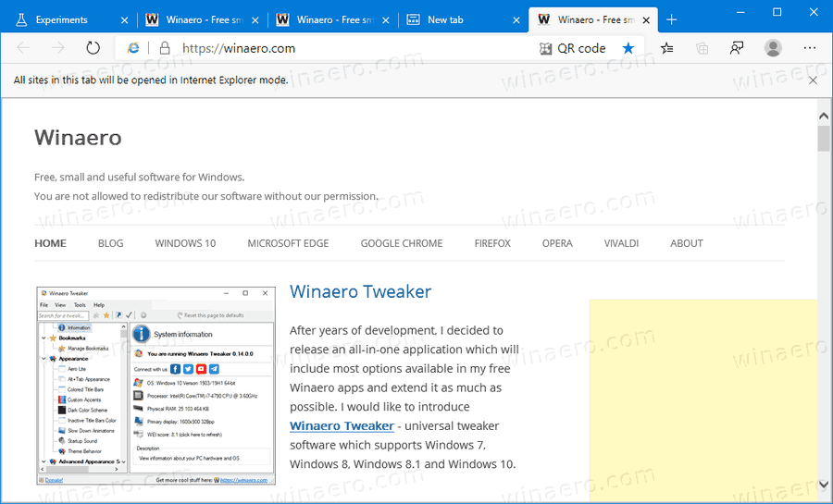Click the page scrollbar up arrow

point(824,116)
